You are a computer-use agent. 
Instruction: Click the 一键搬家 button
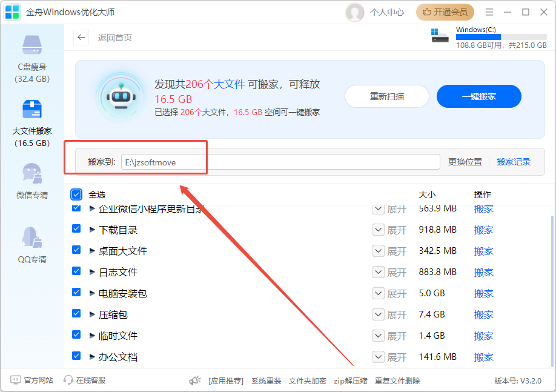[x=478, y=96]
